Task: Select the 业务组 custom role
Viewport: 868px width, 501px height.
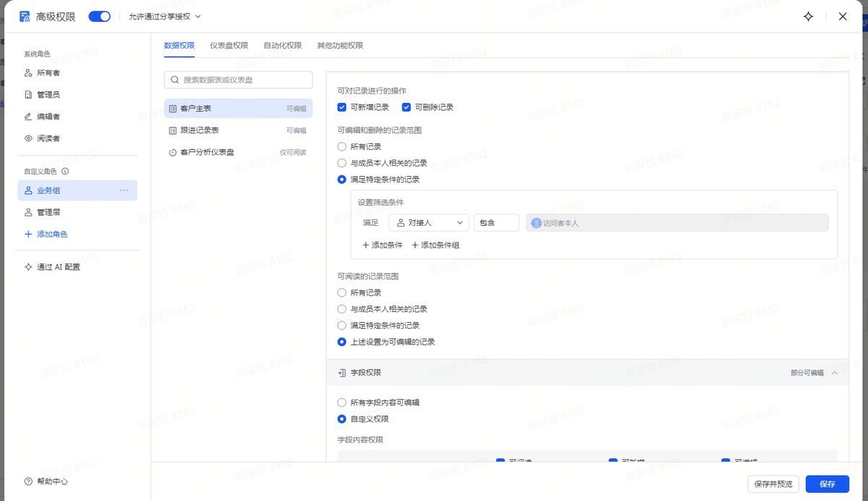Action: [77, 190]
